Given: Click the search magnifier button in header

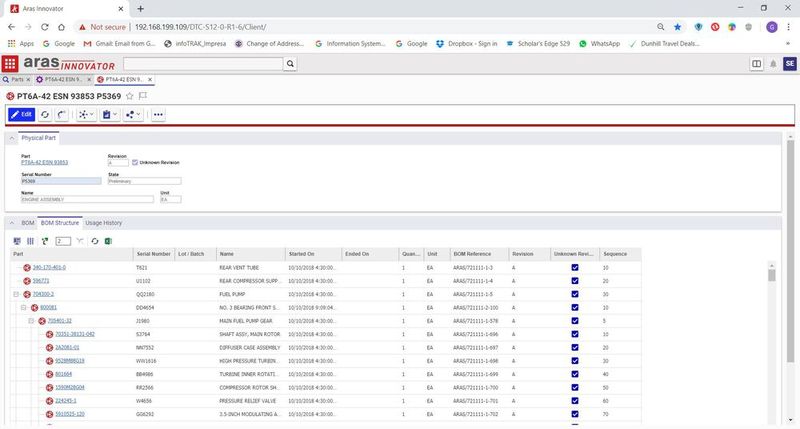Looking at the screenshot, I should (x=290, y=63).
